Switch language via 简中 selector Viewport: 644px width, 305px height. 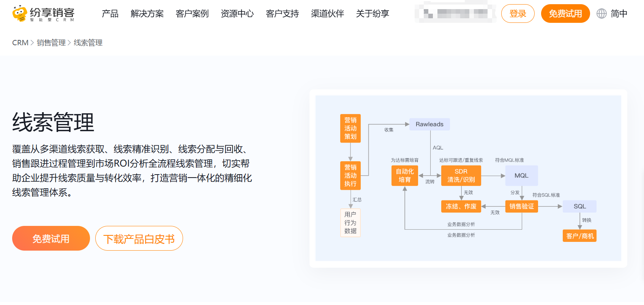[x=619, y=14]
